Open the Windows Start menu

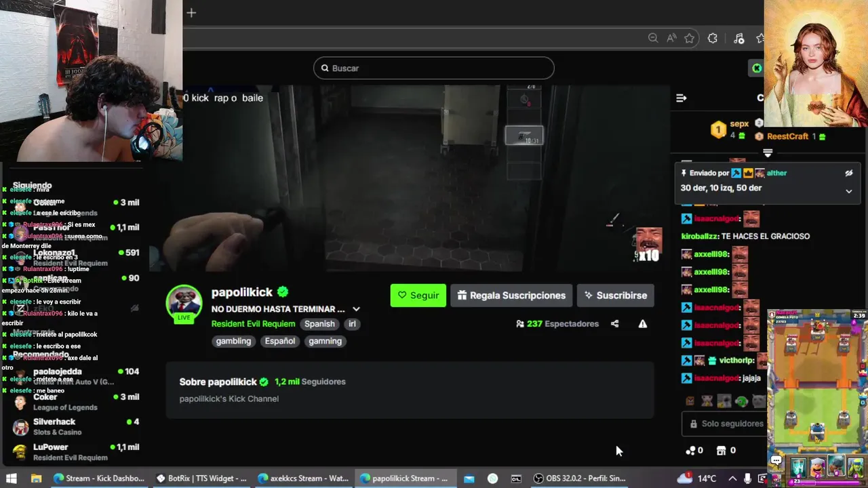coord(11,479)
